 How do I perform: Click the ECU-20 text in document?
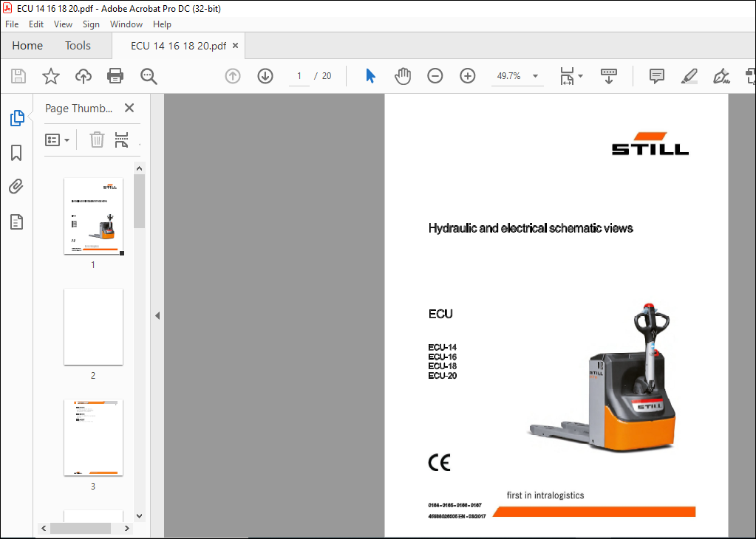click(x=442, y=376)
